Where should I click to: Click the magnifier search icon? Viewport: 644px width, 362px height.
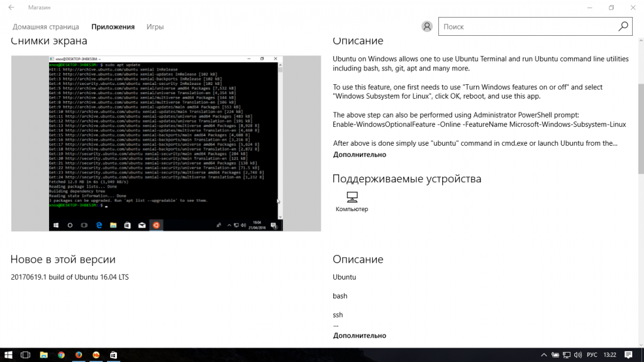623,26
